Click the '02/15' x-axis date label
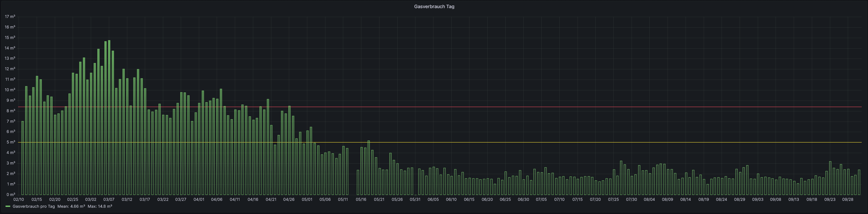 [37, 199]
